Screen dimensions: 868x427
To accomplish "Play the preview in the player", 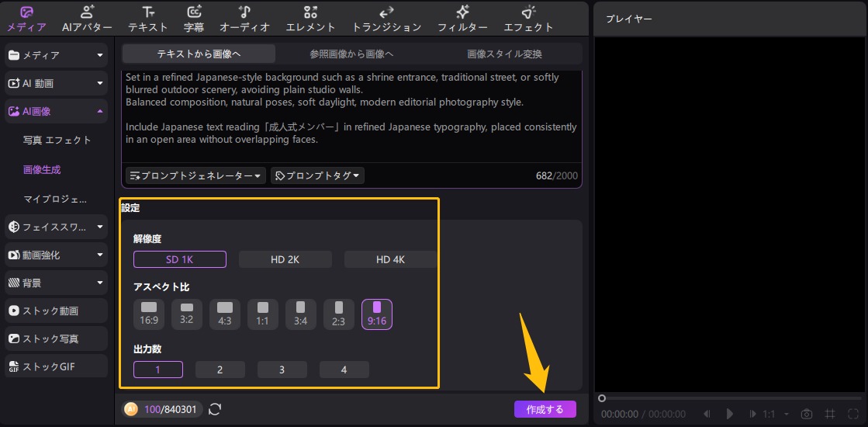I will (730, 414).
